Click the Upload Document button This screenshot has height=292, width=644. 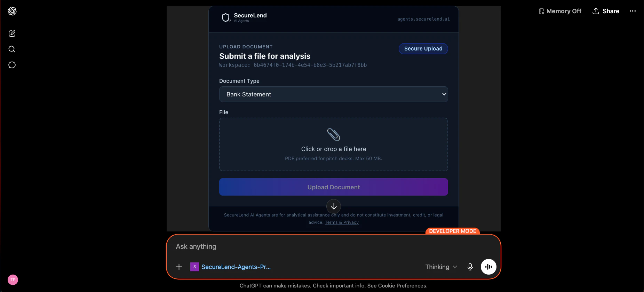(334, 187)
